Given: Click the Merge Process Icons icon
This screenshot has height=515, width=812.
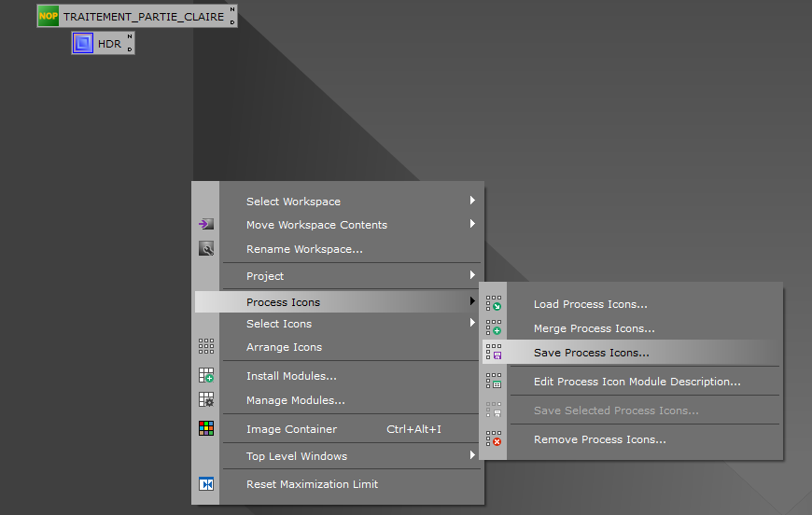Looking at the screenshot, I should (494, 327).
